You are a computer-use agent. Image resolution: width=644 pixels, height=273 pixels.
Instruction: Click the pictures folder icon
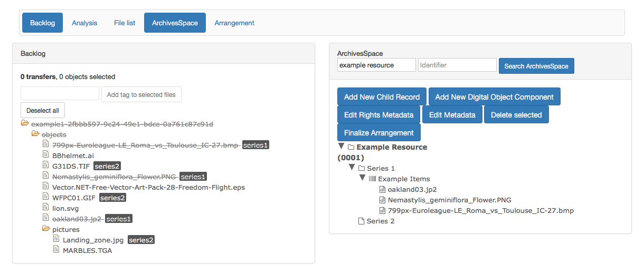(x=46, y=229)
